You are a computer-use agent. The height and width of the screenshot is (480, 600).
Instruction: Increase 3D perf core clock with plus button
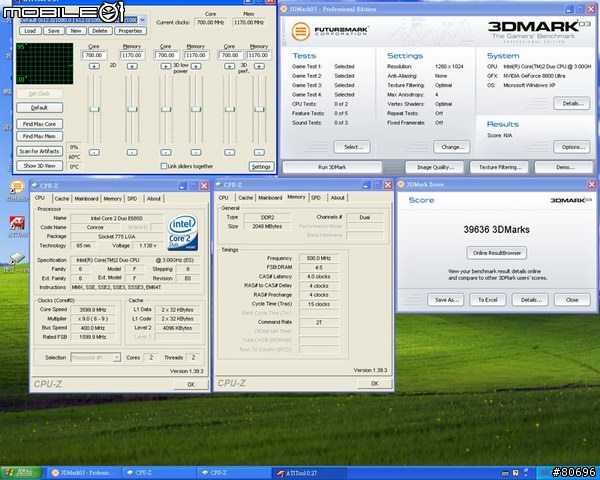[x=230, y=66]
